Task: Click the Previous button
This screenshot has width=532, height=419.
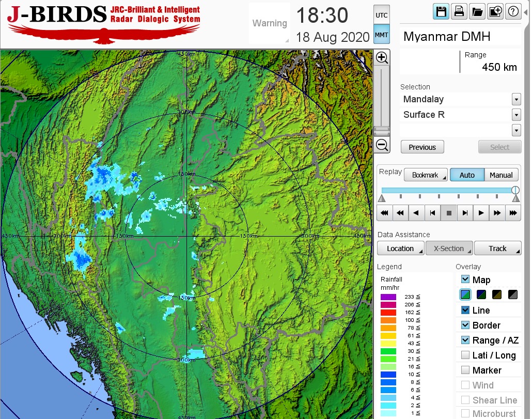Action: [x=422, y=147]
